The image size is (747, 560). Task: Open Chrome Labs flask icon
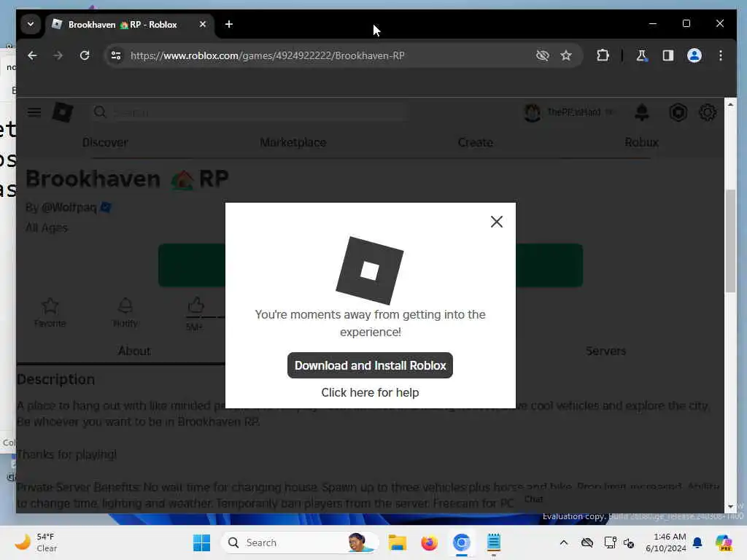coord(641,55)
